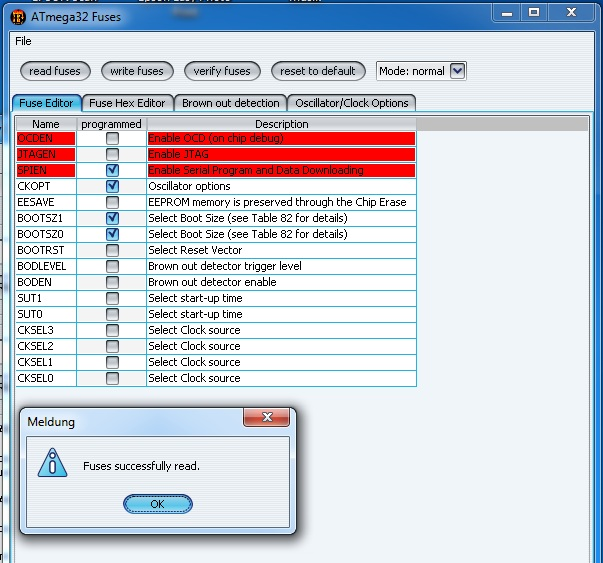Select the BODEN name cell
This screenshot has height=563, width=603.
[x=46, y=282]
